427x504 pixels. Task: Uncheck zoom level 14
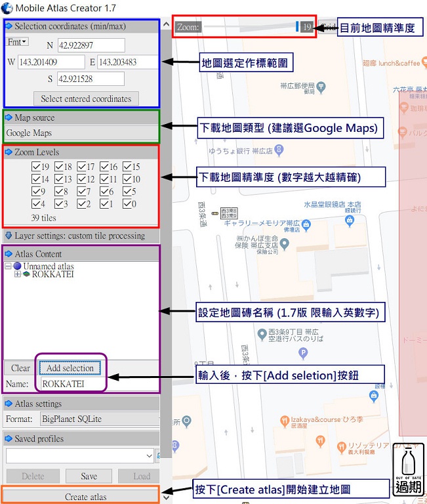coord(35,178)
